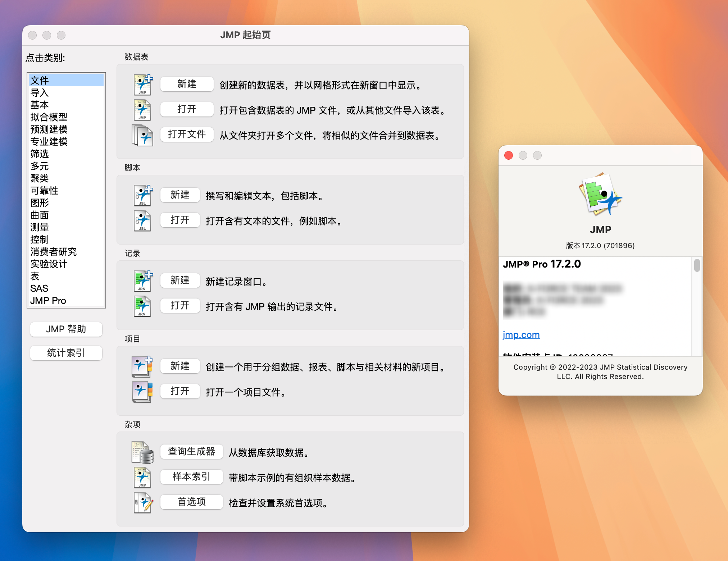Select JMP Pro category in list
This screenshot has width=728, height=561.
66,300
